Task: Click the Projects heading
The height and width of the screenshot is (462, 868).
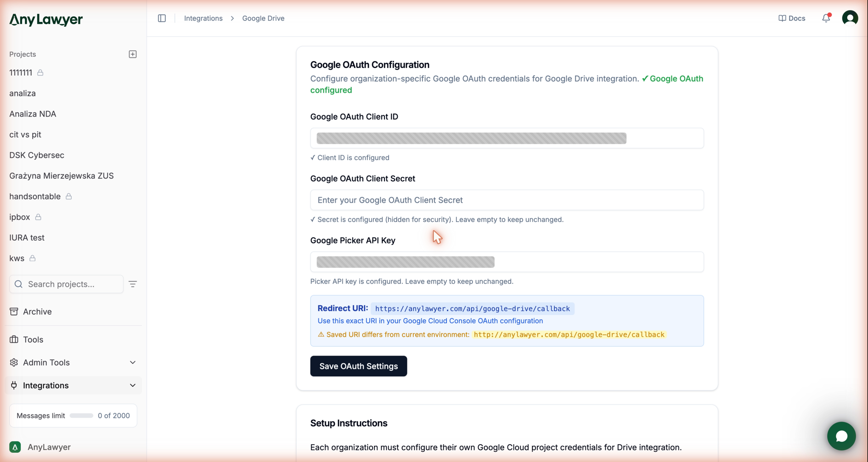Action: (23, 54)
